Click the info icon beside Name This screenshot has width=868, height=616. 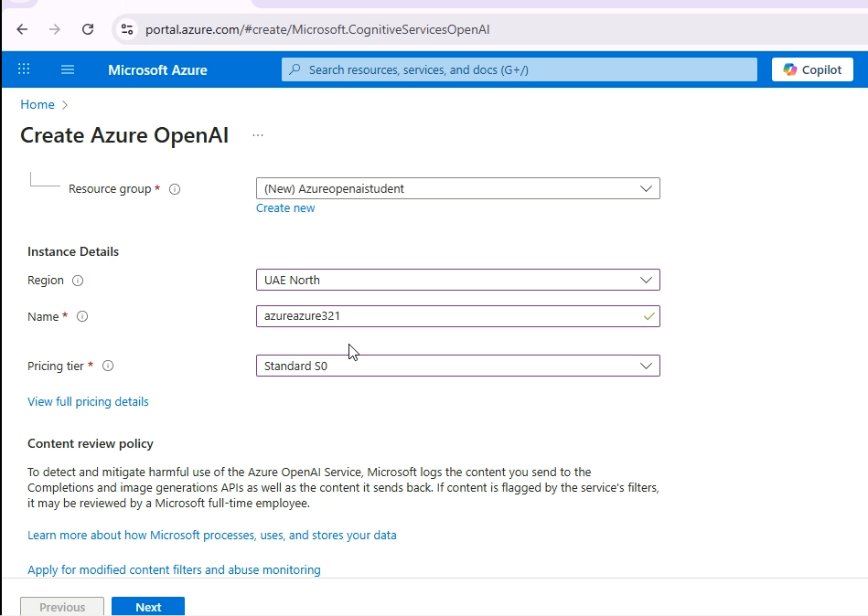click(82, 317)
